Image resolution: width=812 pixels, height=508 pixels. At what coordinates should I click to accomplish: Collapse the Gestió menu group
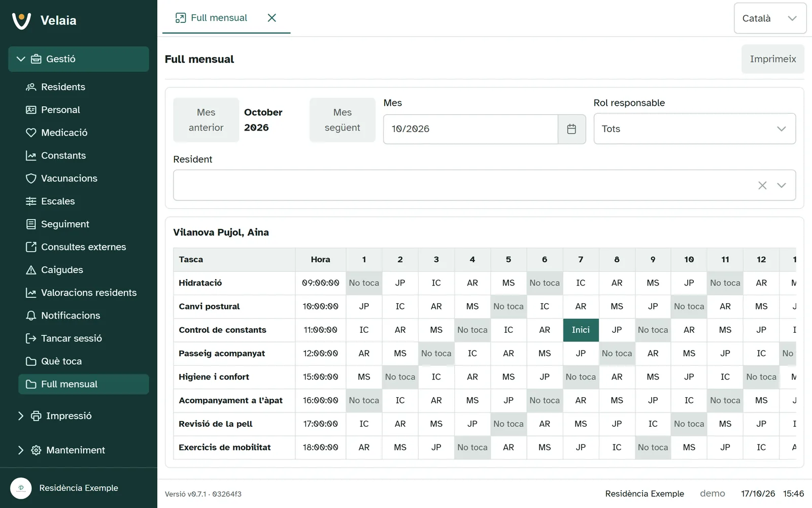point(79,59)
